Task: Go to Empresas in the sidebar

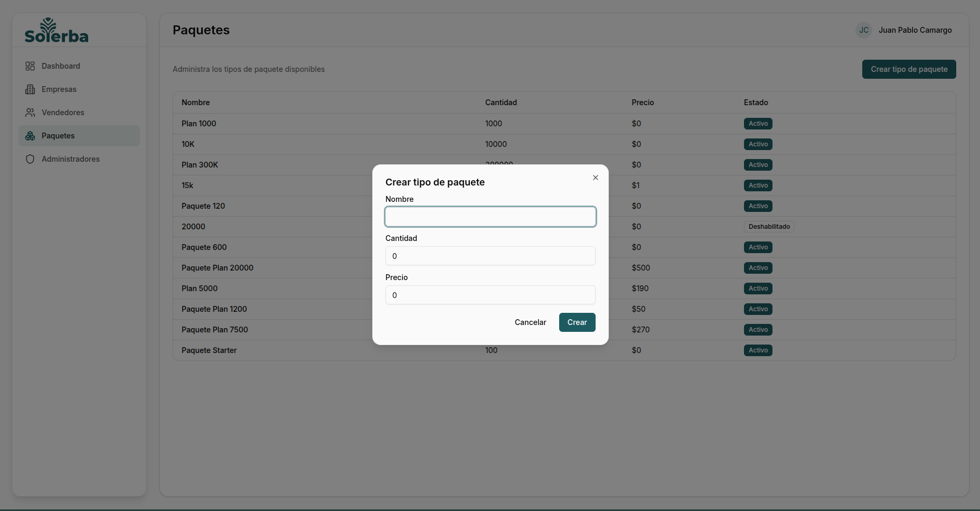Action: (x=59, y=89)
